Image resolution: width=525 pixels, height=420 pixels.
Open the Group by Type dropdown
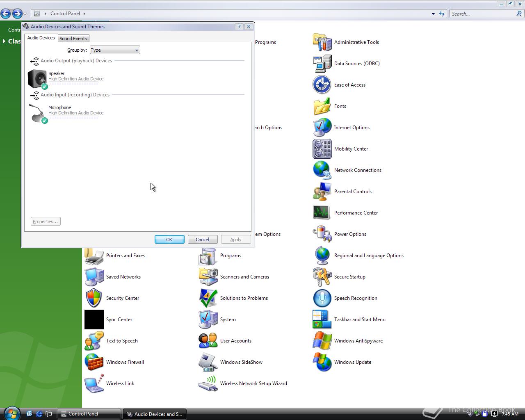[x=115, y=50]
